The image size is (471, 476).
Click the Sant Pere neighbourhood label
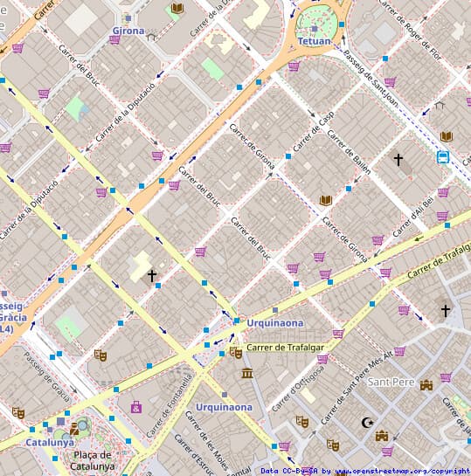391,383
